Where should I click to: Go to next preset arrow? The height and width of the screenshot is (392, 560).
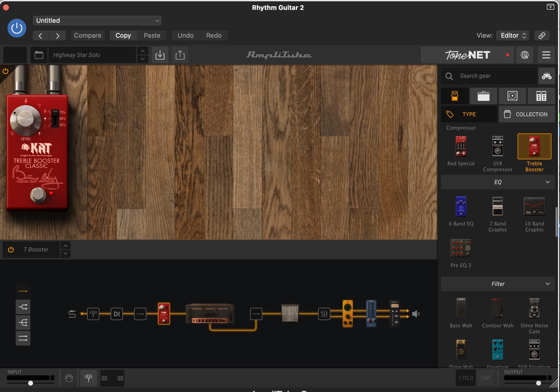[x=58, y=36]
